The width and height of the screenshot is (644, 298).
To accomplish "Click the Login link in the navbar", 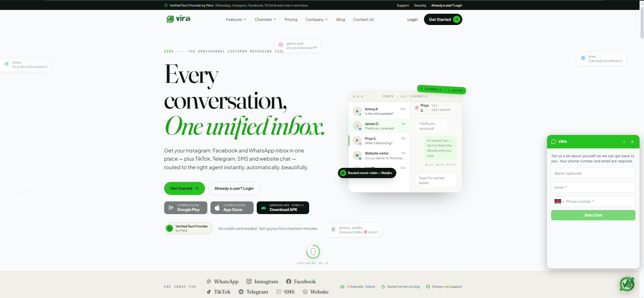I will pyautogui.click(x=412, y=20).
